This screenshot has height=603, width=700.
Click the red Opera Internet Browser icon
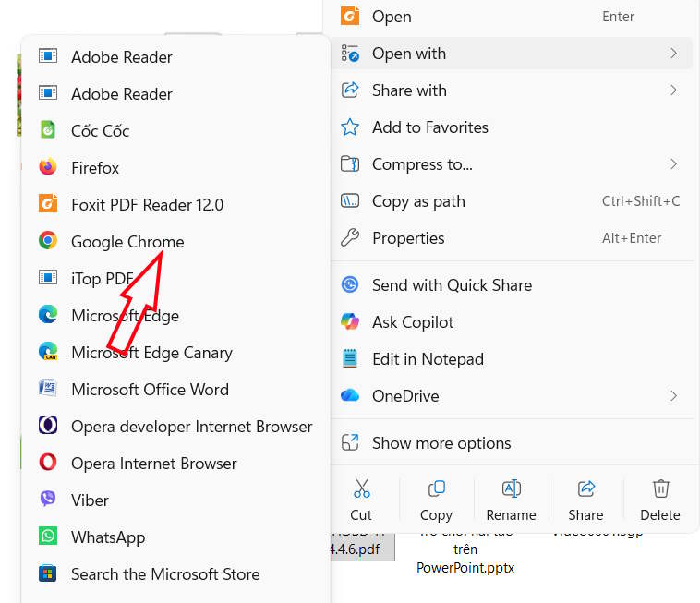[48, 463]
